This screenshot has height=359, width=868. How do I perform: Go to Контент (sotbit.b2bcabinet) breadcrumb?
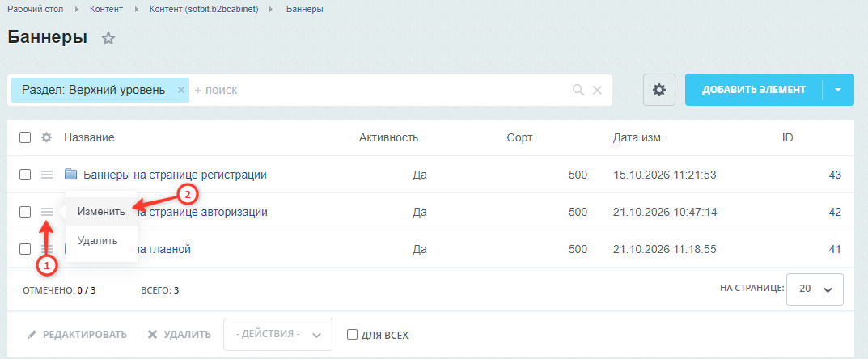pyautogui.click(x=205, y=10)
